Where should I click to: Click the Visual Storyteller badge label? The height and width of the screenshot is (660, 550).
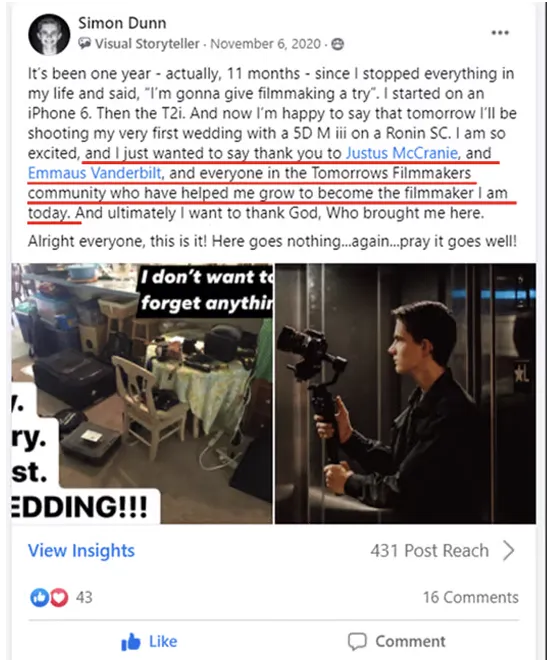pos(147,44)
